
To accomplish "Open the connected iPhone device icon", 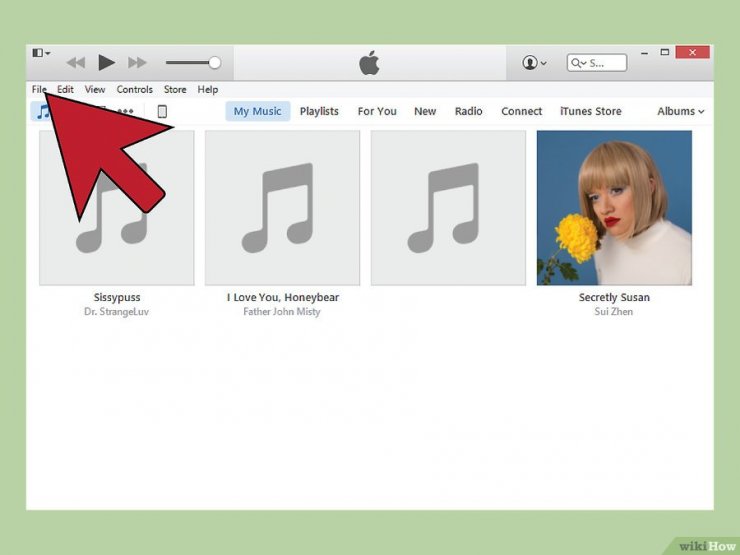I will coord(162,111).
